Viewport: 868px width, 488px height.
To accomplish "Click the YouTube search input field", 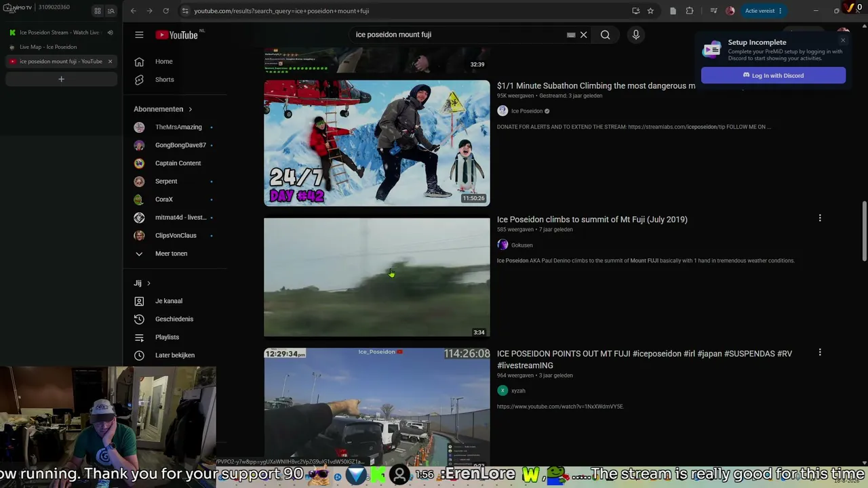I will (458, 35).
